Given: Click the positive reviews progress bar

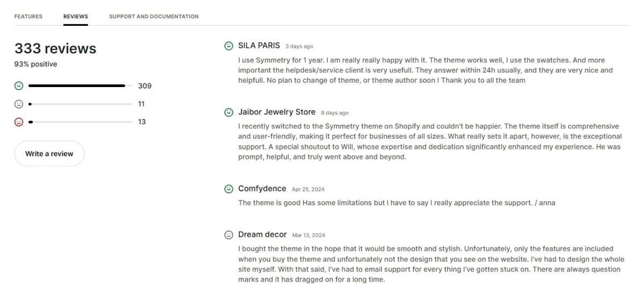Looking at the screenshot, I should (80, 85).
